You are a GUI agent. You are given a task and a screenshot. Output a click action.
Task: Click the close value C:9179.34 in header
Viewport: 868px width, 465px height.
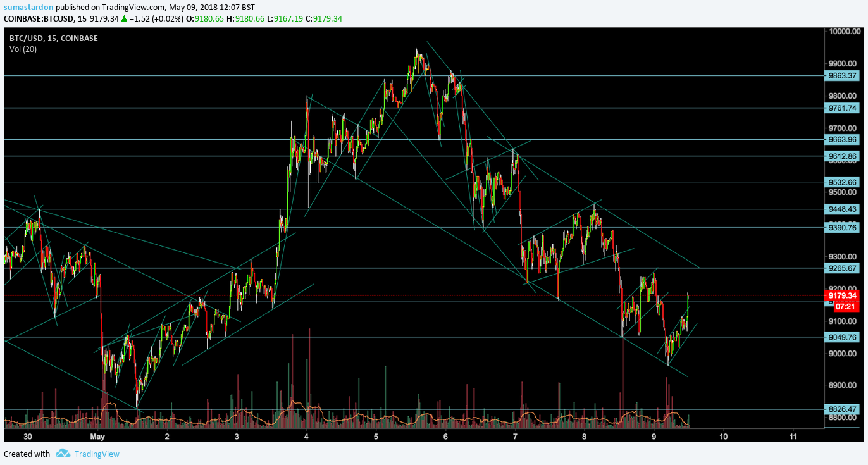325,19
